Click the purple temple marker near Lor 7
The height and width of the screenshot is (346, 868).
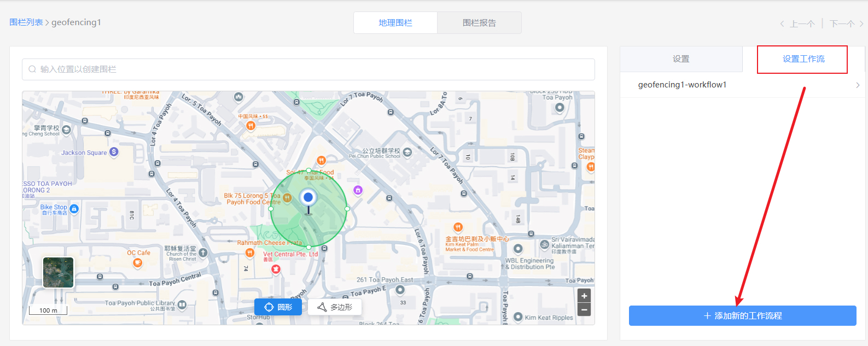pyautogui.click(x=358, y=190)
